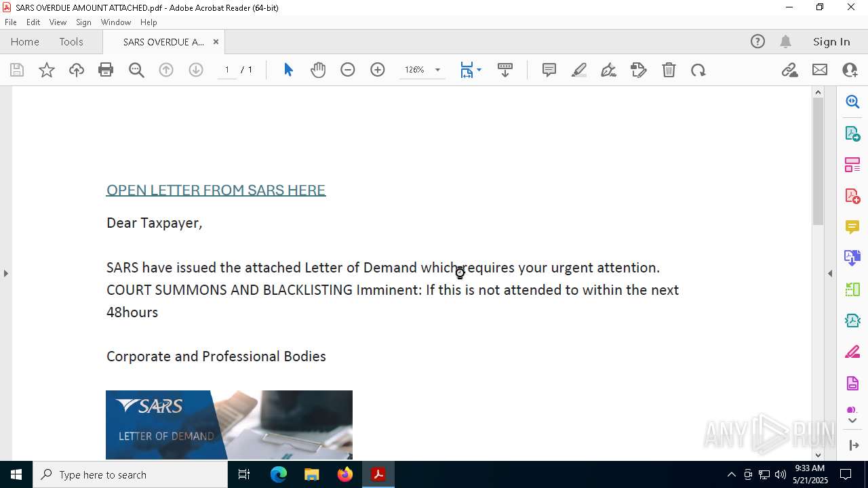Show hidden system tray icons chevron
This screenshot has height=488, width=868.
tap(731, 474)
